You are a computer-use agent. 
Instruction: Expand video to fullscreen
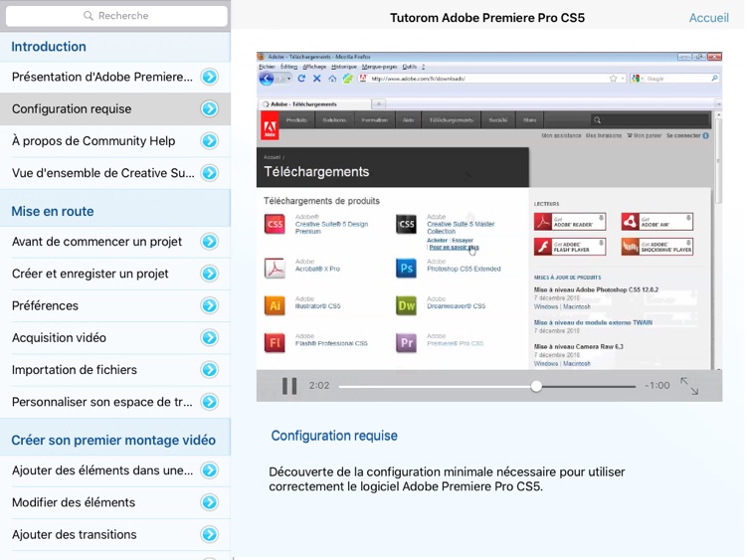[689, 386]
